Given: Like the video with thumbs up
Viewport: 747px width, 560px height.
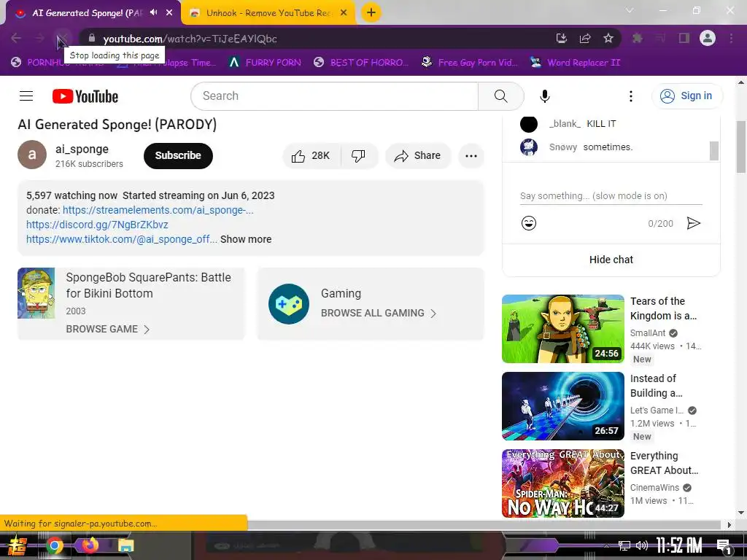Looking at the screenshot, I should (x=311, y=156).
